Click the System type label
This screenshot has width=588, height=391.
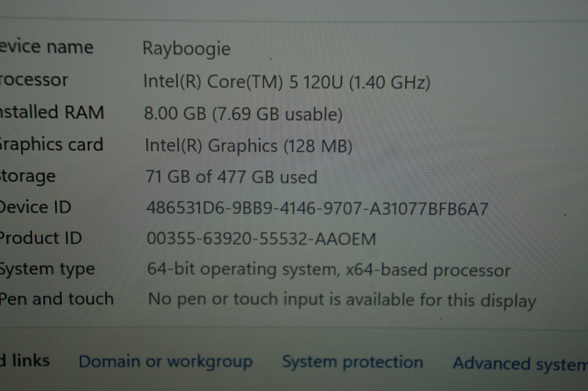47,270
